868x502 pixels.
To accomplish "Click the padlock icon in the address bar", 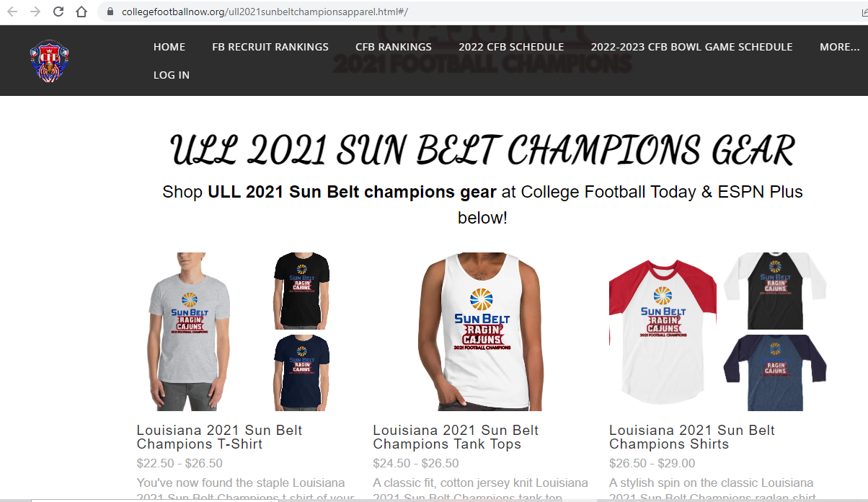I will (110, 12).
